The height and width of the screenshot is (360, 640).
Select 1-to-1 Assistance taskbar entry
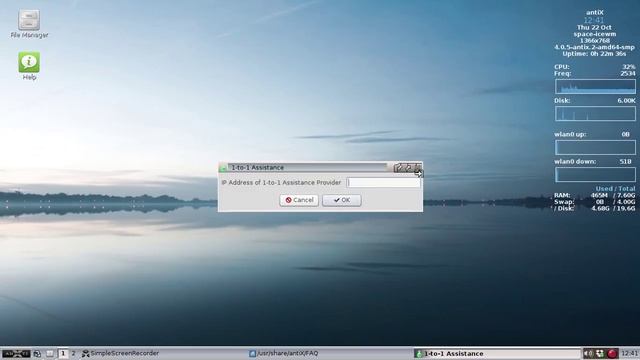[497, 353]
